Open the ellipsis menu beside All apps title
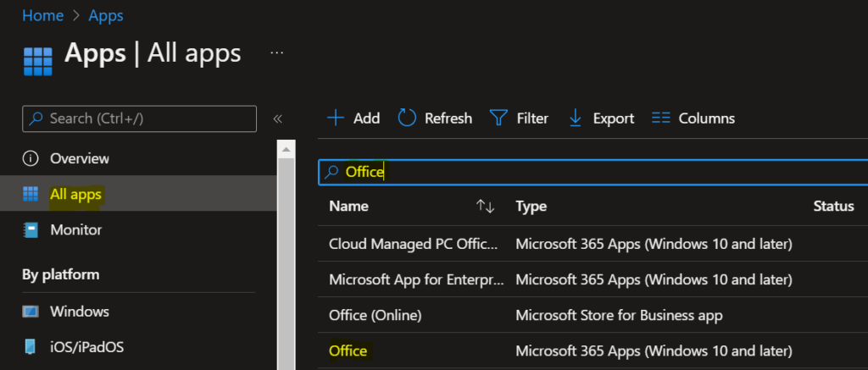The height and width of the screenshot is (370, 868). click(x=277, y=53)
